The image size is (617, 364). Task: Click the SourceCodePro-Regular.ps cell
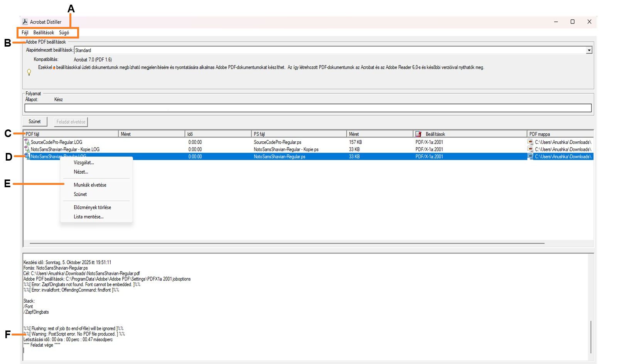(277, 142)
